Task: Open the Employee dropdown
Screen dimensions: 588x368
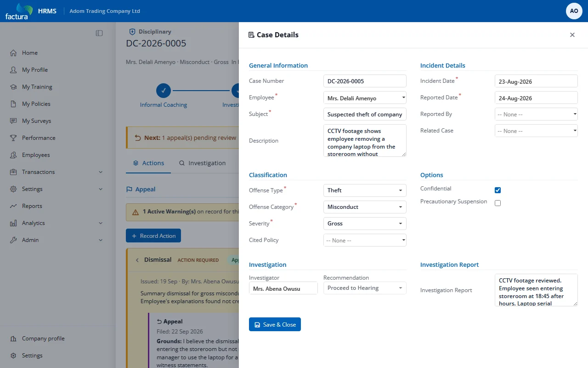Action: 365,98
